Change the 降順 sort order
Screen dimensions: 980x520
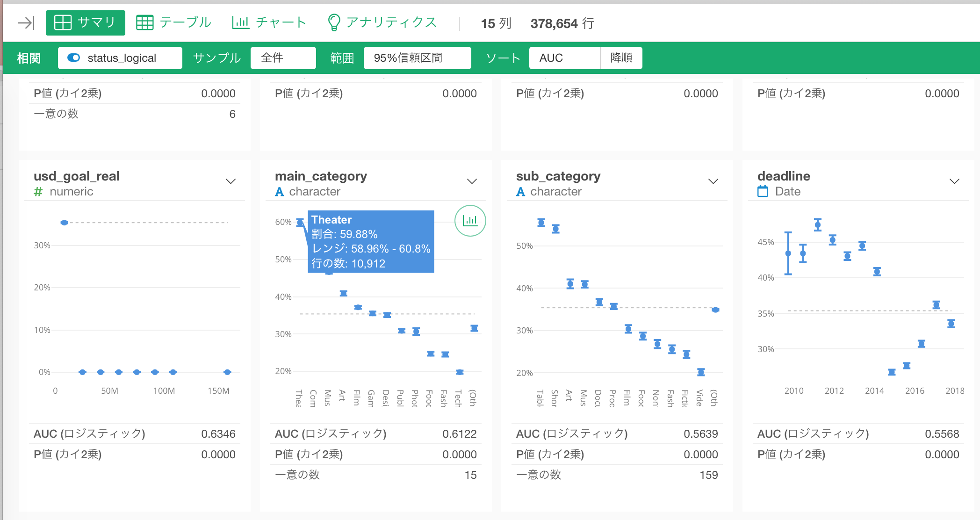[x=621, y=58]
